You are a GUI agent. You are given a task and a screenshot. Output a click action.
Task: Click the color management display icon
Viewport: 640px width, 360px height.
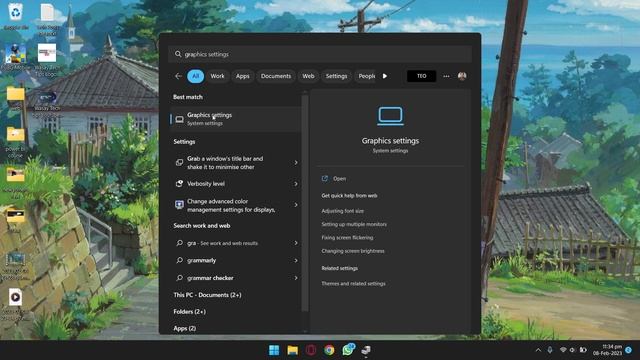click(x=179, y=205)
